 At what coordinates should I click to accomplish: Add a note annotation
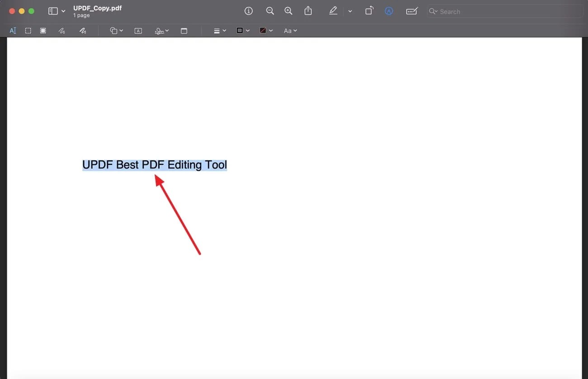[x=184, y=30]
